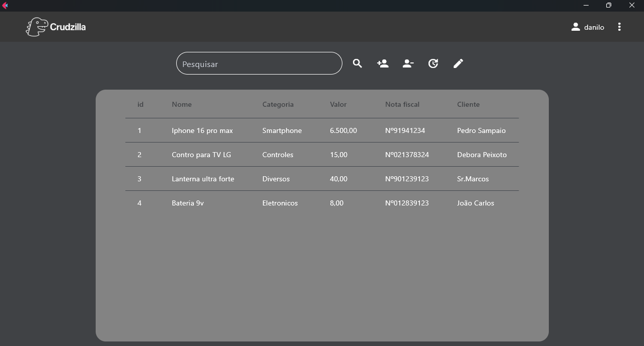Image resolution: width=644 pixels, height=346 pixels.
Task: Click the Eletronicos category cell
Action: point(280,203)
